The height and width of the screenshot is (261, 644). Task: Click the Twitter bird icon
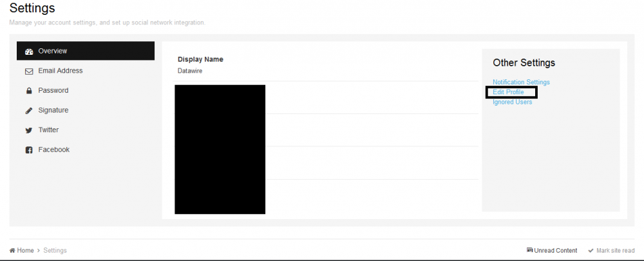pyautogui.click(x=29, y=130)
